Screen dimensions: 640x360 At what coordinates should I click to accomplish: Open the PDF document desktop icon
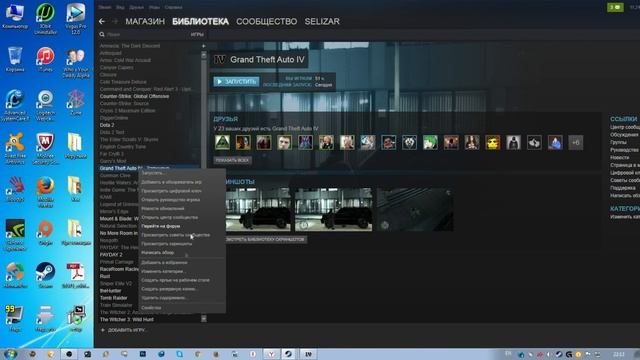coord(76,276)
